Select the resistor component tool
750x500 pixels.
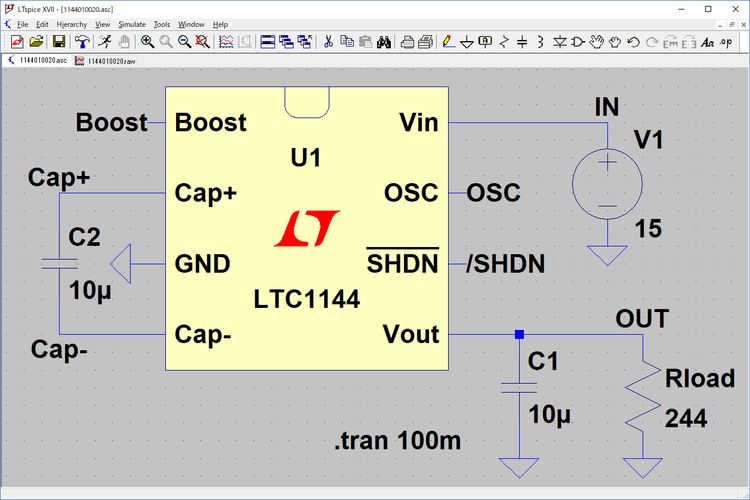[504, 42]
